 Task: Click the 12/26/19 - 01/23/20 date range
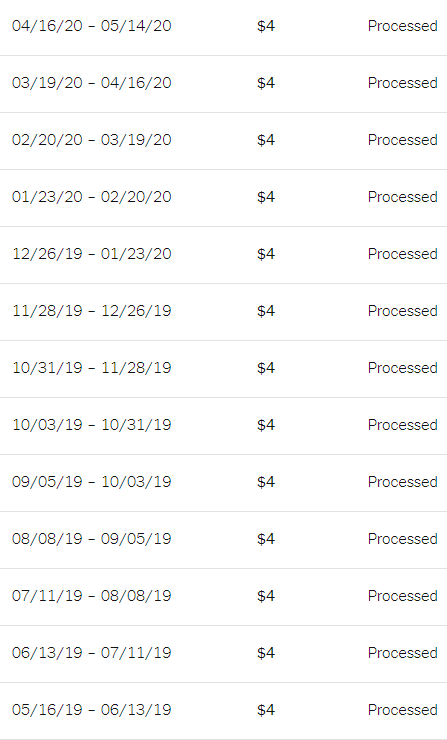(x=92, y=254)
